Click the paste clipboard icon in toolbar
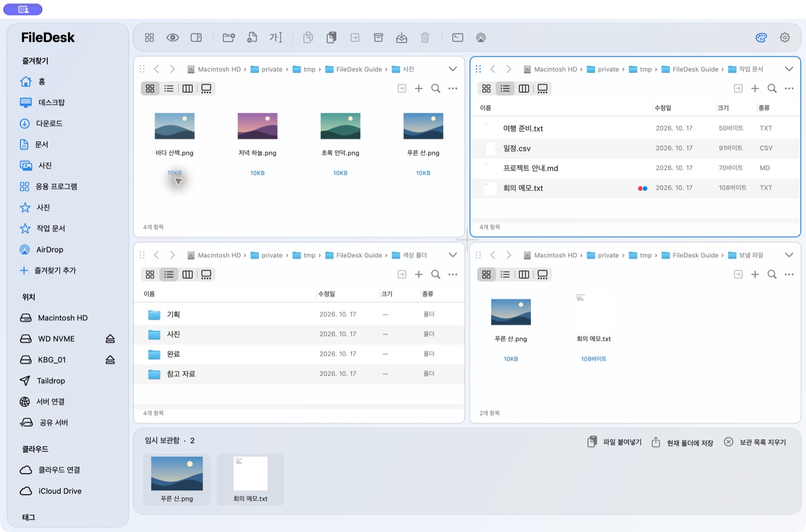The height and width of the screenshot is (532, 806). click(x=331, y=38)
